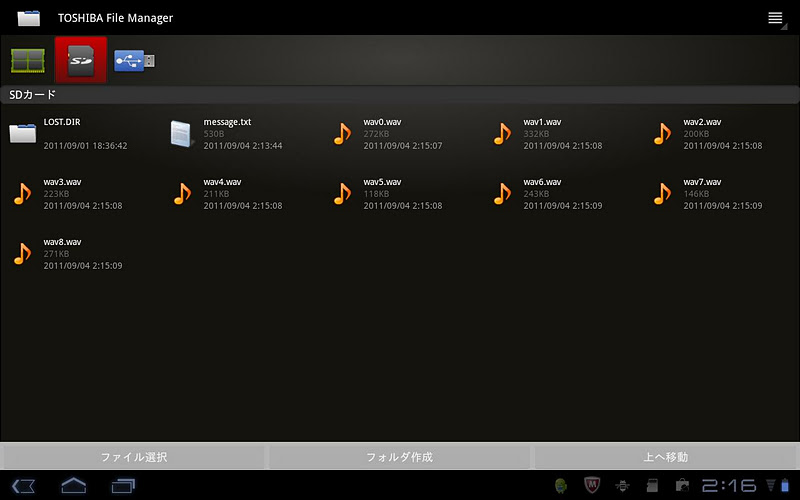Select the wav5.wav file name
Viewport: 800px width, 500px height.
coord(382,182)
